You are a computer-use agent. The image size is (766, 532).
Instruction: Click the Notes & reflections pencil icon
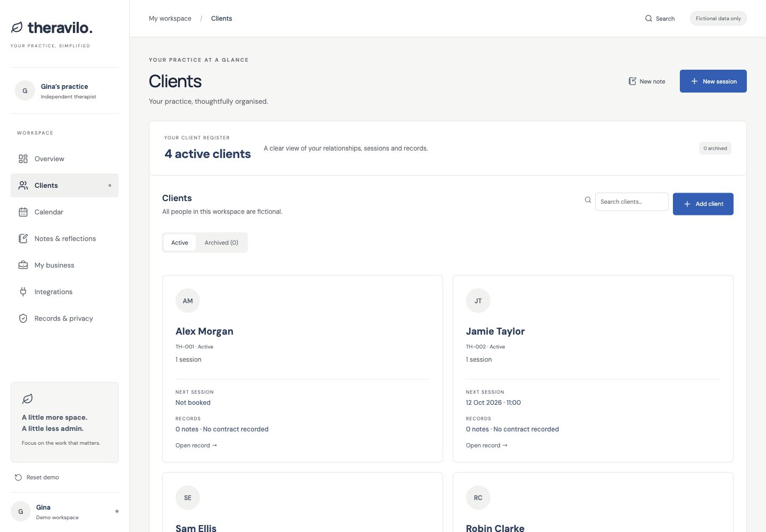(23, 238)
